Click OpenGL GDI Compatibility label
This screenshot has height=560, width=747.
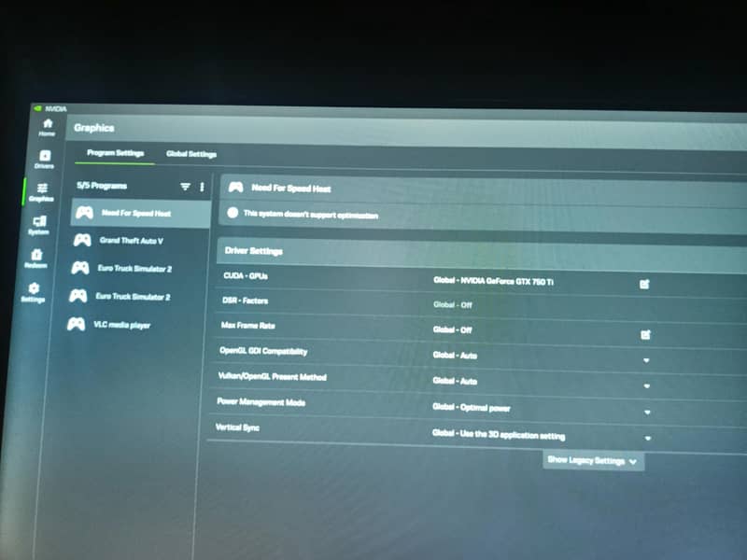coord(263,351)
